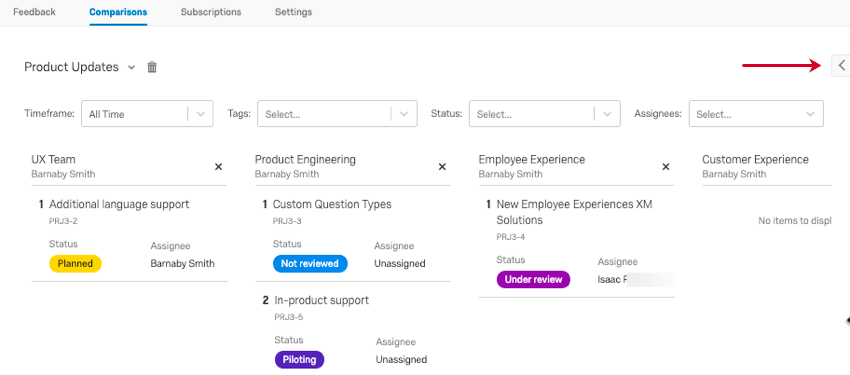Click the Not reviewed status badge

(310, 264)
